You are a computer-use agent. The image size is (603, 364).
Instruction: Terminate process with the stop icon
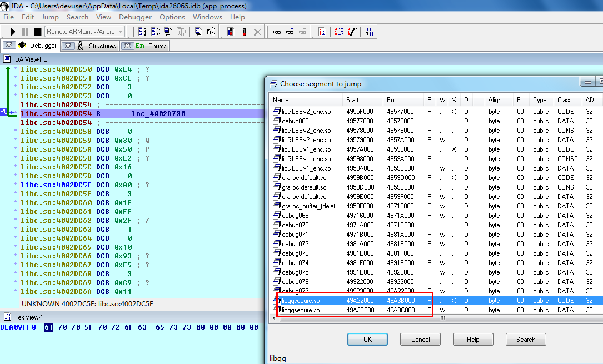click(38, 32)
